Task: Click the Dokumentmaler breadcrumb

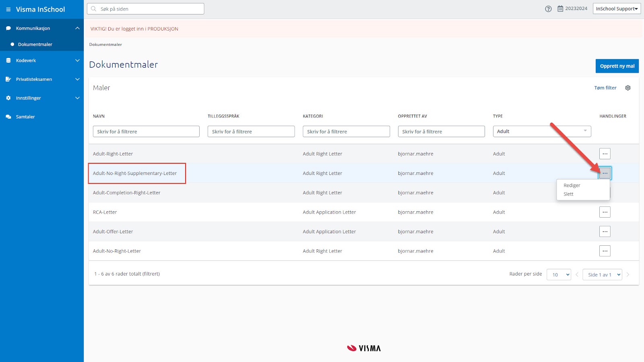Action: point(105,45)
